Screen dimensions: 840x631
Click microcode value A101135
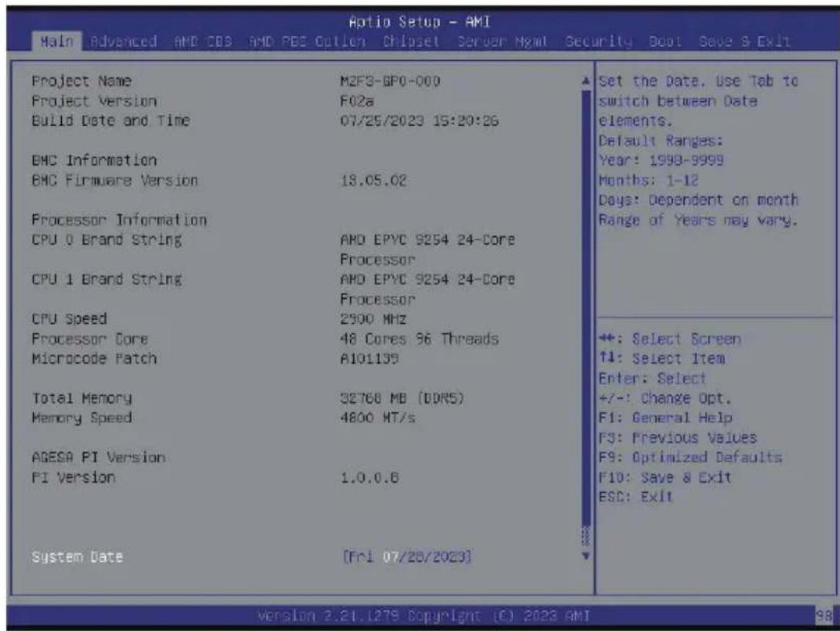coord(369,358)
